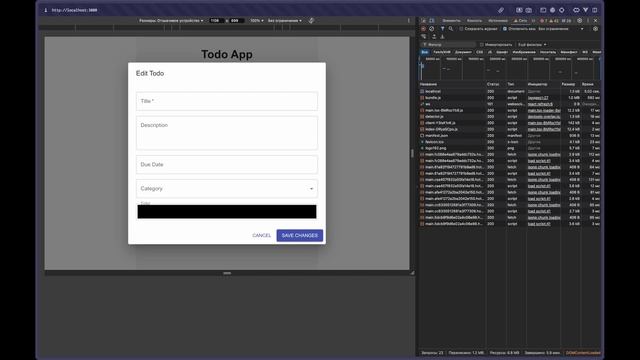Filter requests by Manifest type
The height and width of the screenshot is (360, 640).
tap(569, 52)
